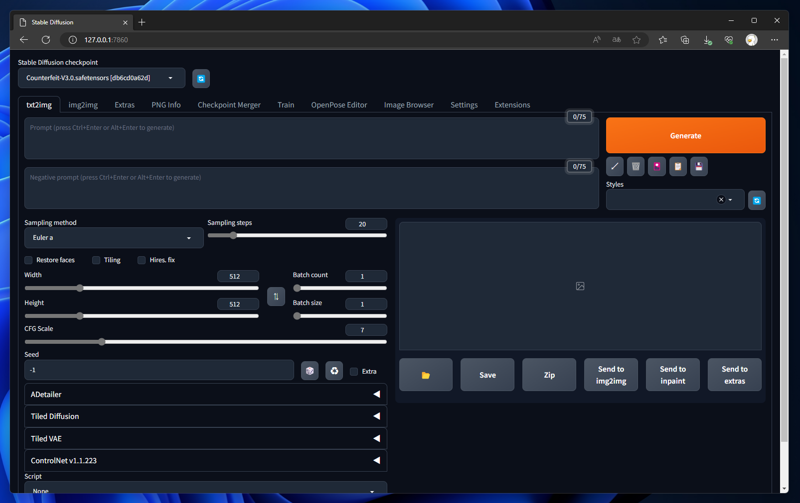Clear the prompt with the trash icon
Viewport: 800px width, 503px height.
point(636,166)
